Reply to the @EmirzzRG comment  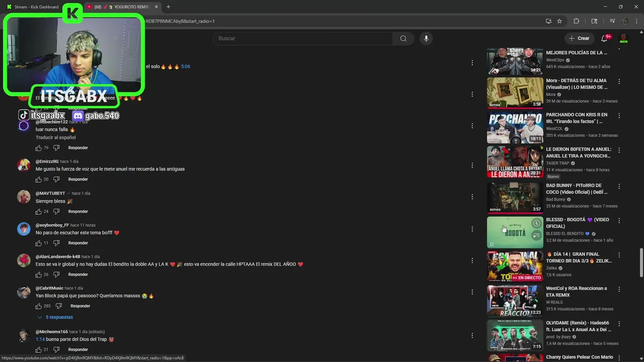pos(78,179)
